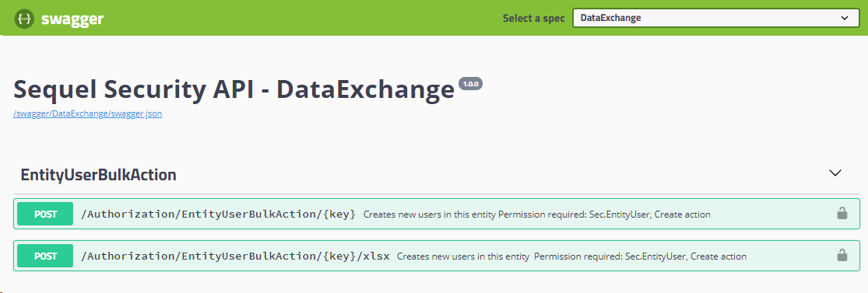Image resolution: width=868 pixels, height=293 pixels.
Task: Click the description text of the first POST endpoint
Action: pyautogui.click(x=537, y=214)
